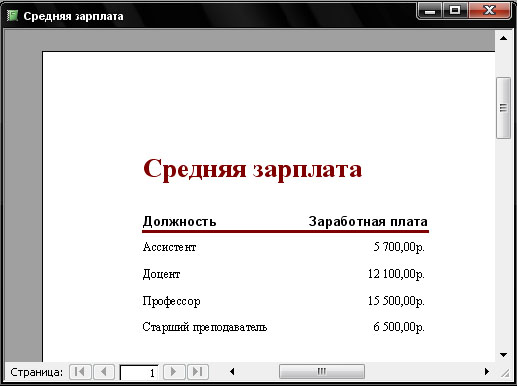This screenshot has width=517, height=386.
Task: Select the Старший преподаватель row label
Action: [205, 327]
